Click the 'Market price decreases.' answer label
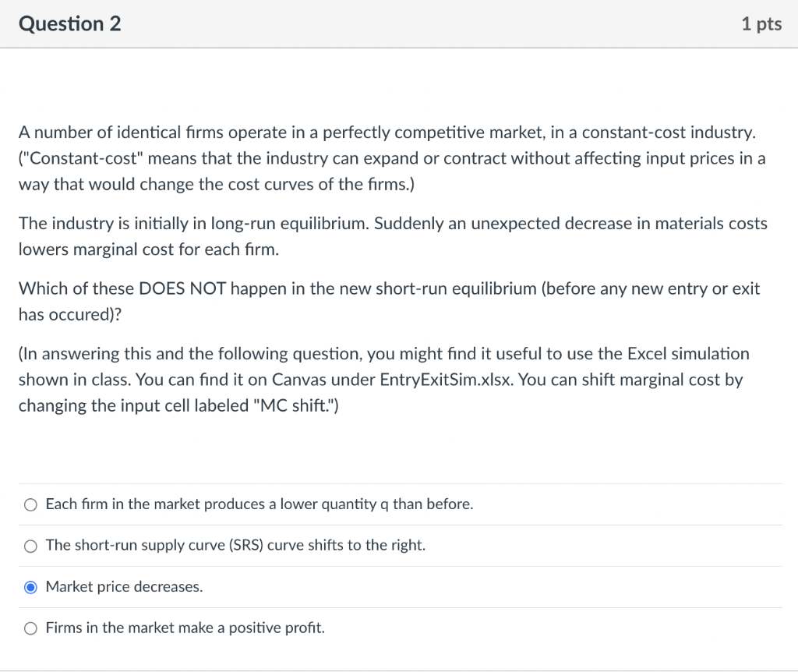The image size is (798, 672). pos(124,587)
